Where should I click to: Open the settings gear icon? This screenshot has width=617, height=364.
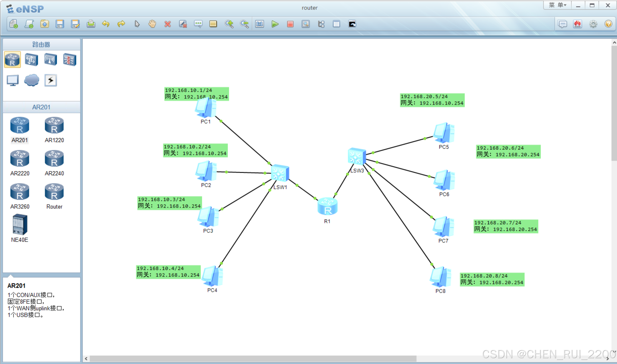point(593,24)
